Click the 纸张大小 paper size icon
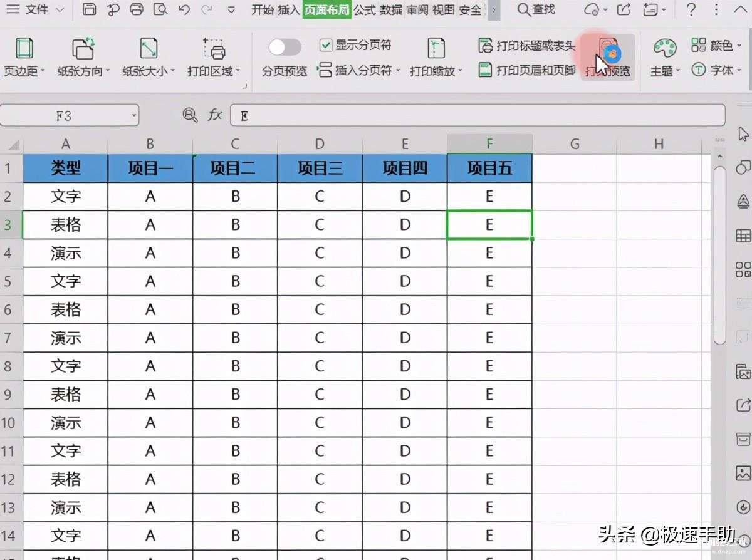 pos(149,49)
